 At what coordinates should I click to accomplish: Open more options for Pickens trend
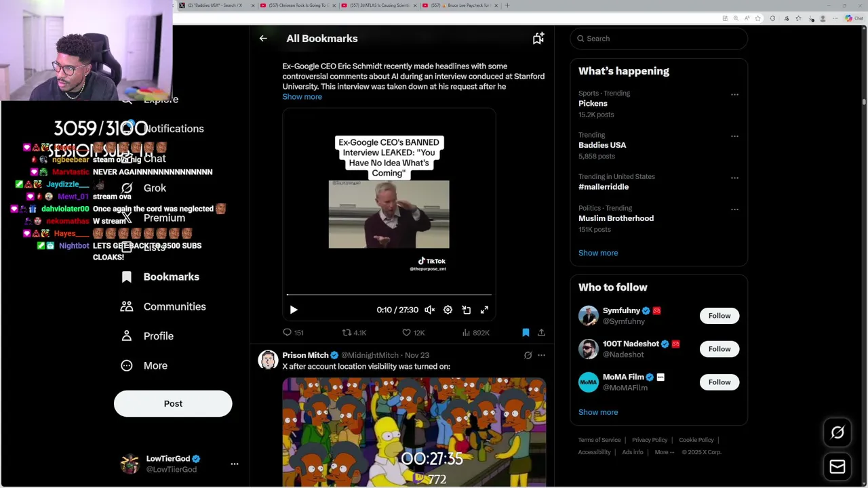[x=734, y=95]
